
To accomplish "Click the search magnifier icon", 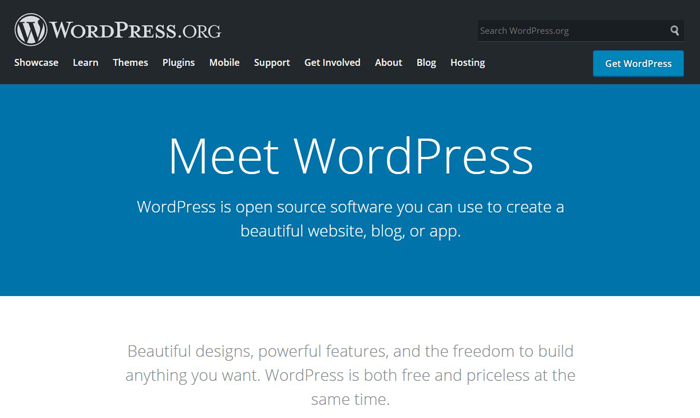I will click(674, 30).
